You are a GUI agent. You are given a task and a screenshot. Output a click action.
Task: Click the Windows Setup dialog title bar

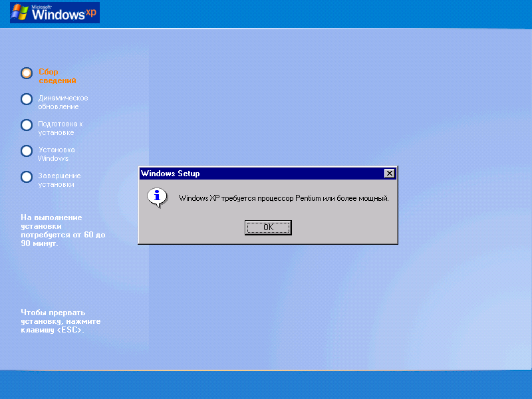click(259, 174)
